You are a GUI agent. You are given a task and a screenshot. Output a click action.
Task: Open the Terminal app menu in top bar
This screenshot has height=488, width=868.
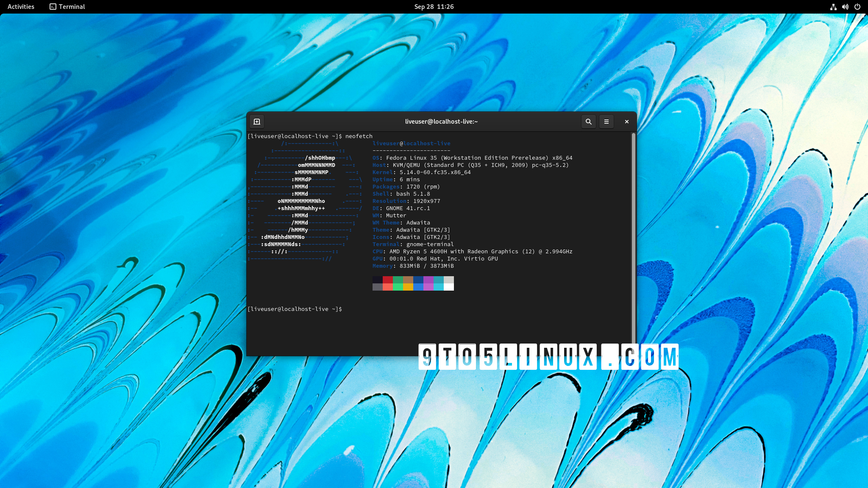point(67,7)
